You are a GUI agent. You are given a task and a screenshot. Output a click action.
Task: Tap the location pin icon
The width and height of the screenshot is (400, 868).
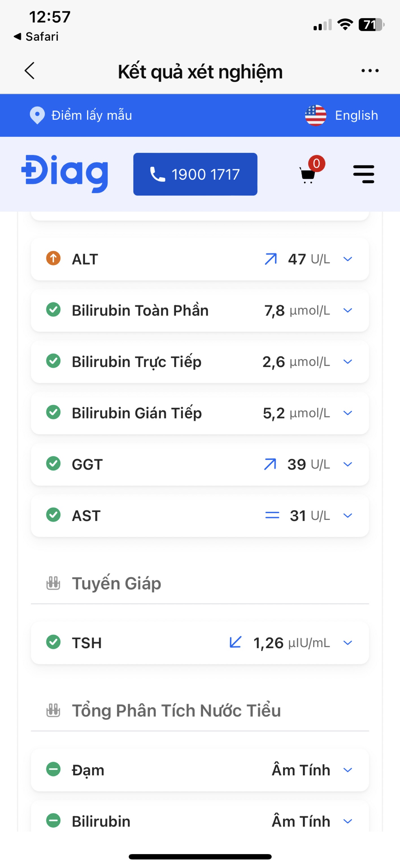37,115
